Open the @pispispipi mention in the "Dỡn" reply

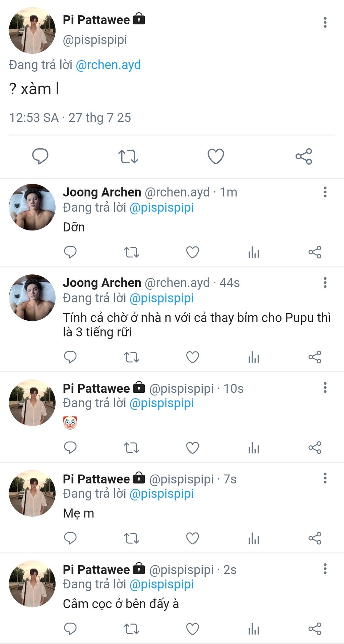coord(161,208)
